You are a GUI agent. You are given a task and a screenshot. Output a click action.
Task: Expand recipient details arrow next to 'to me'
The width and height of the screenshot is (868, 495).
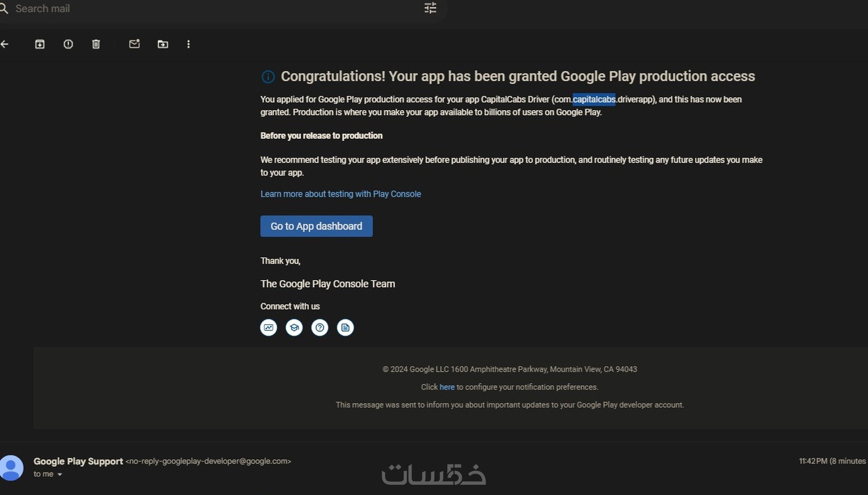click(x=60, y=475)
